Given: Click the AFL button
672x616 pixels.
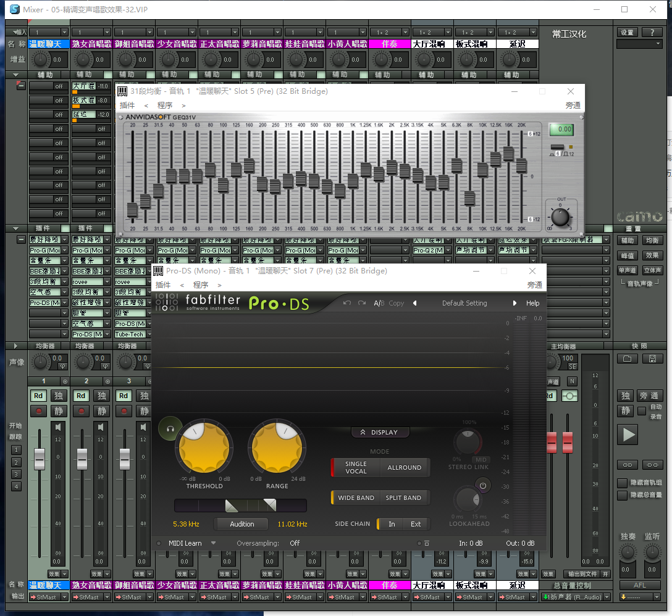Looking at the screenshot, I should [640, 585].
